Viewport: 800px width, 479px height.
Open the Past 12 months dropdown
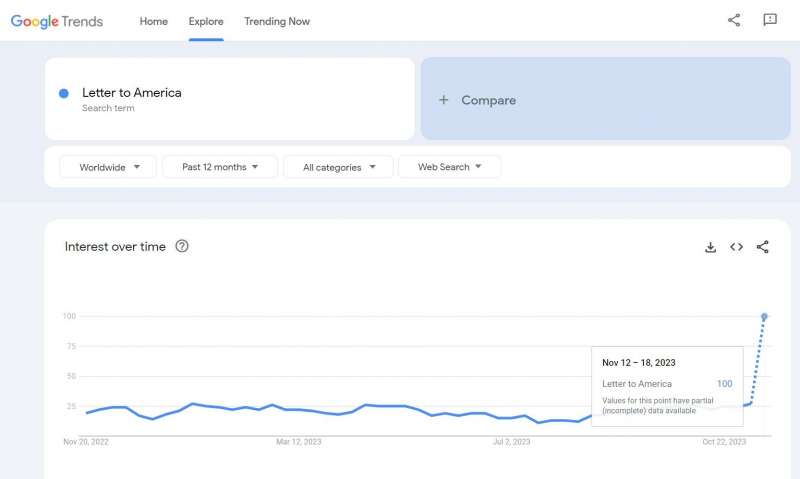(220, 167)
